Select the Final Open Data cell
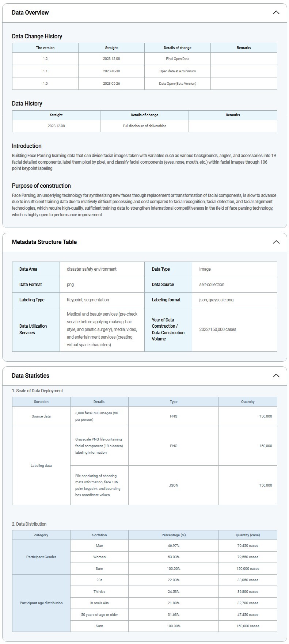 [x=178, y=59]
